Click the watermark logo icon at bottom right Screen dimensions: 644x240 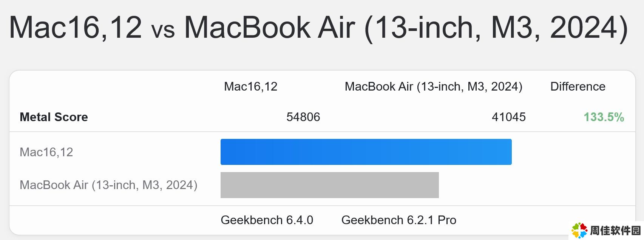[579, 230]
